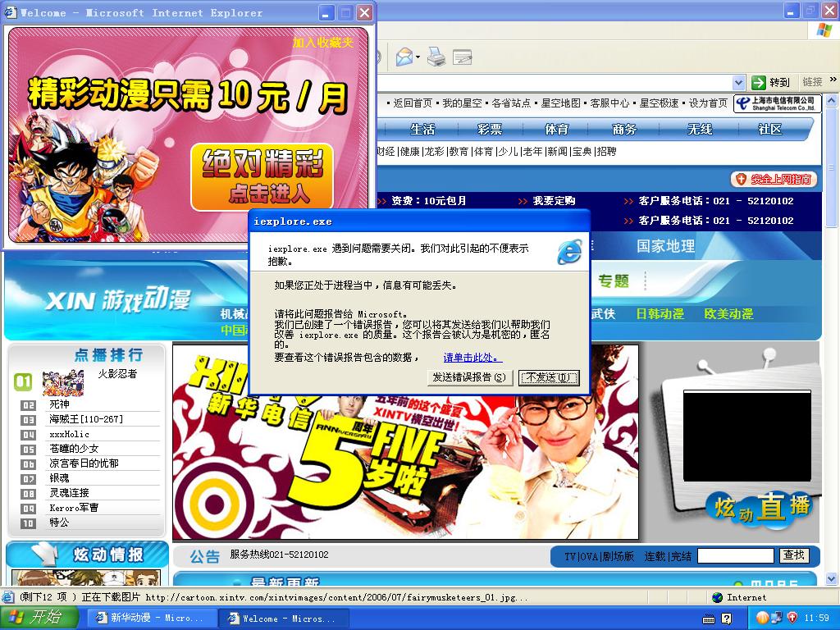Select the 生活 navigation tab
The width and height of the screenshot is (840, 630).
422,129
